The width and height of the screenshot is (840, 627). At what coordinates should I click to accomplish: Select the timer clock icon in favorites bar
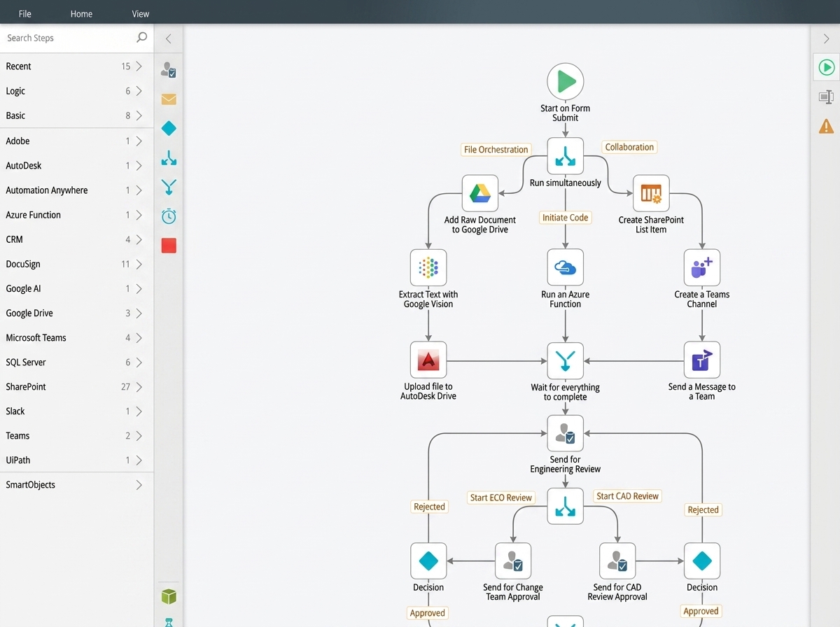point(169,216)
